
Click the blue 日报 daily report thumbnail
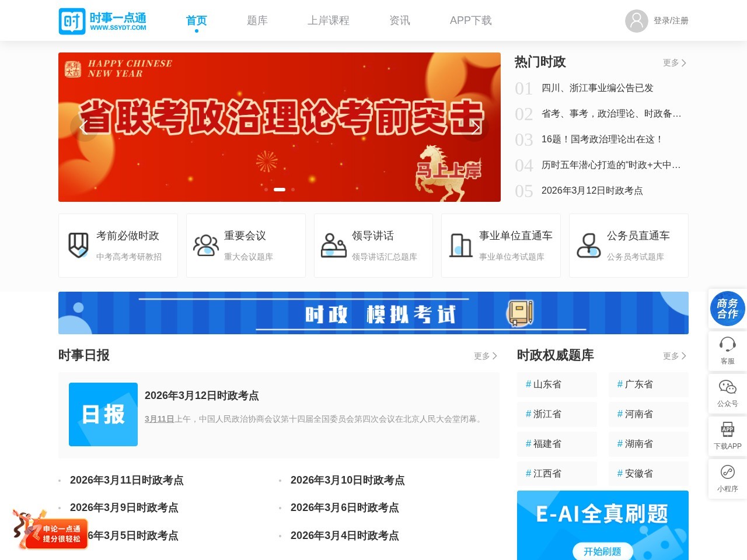pyautogui.click(x=103, y=414)
